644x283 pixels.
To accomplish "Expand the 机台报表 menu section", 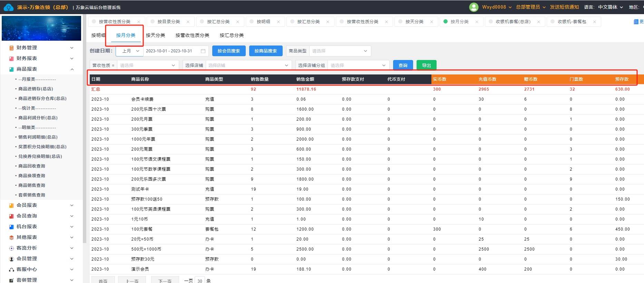I will click(72, 227).
